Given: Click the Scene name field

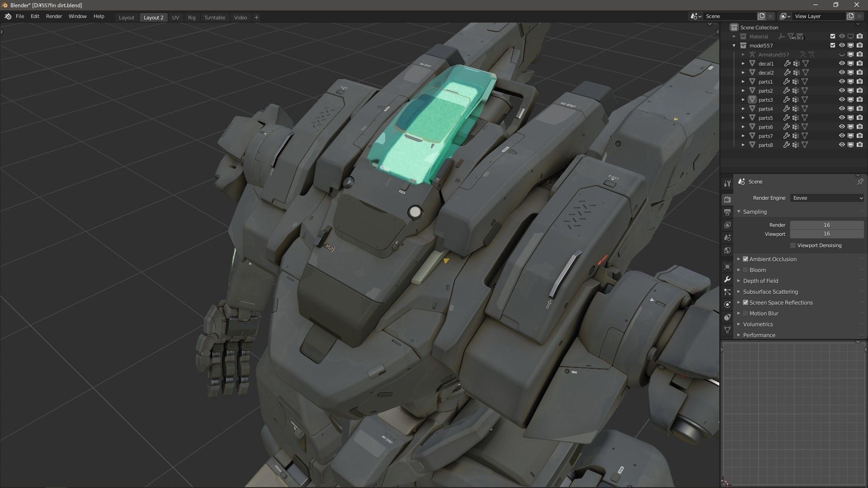Looking at the screenshot, I should click(x=730, y=16).
